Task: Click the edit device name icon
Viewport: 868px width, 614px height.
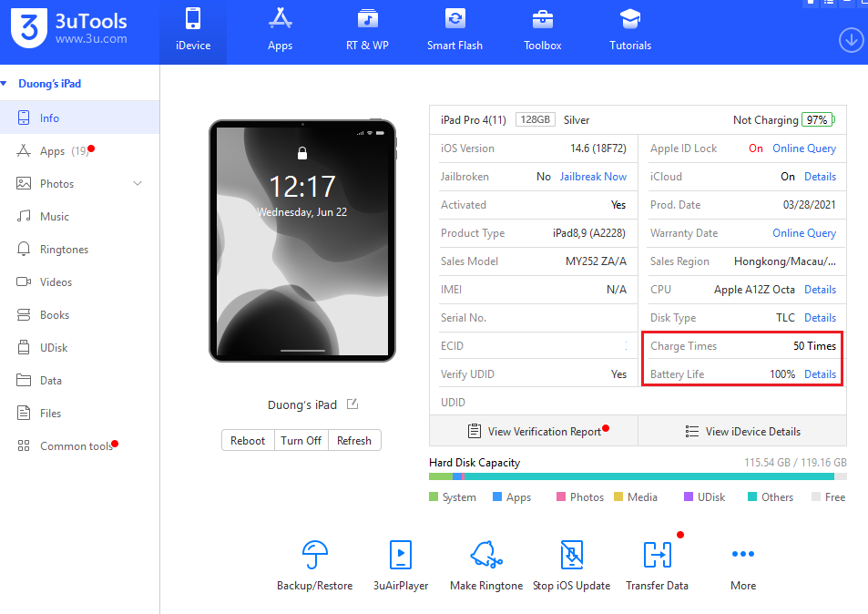Action: [x=352, y=404]
